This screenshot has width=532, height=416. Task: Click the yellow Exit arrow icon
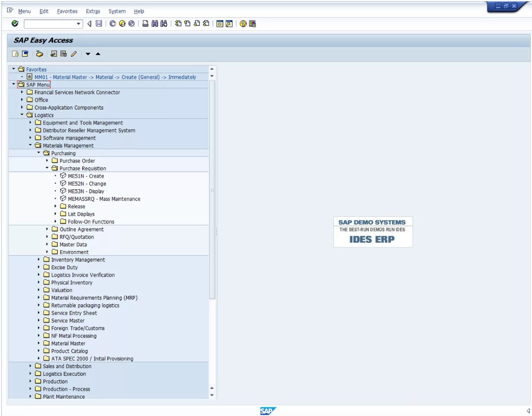[122, 23]
